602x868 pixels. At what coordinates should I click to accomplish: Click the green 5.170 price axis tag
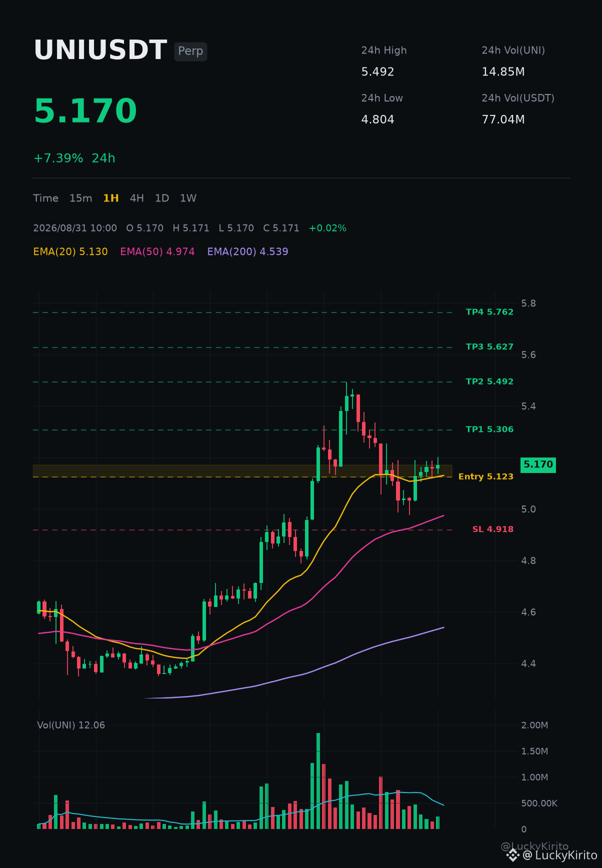click(538, 465)
